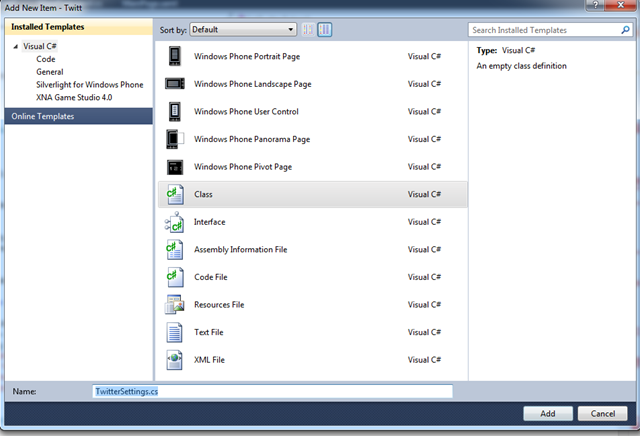Open the dialog help button

coord(595,5)
